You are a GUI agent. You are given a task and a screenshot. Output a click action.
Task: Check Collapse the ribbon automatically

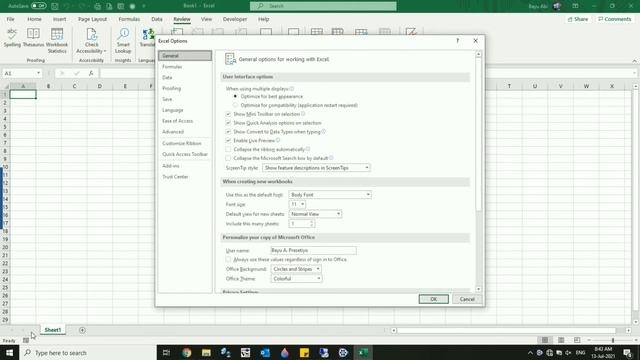[x=228, y=149]
